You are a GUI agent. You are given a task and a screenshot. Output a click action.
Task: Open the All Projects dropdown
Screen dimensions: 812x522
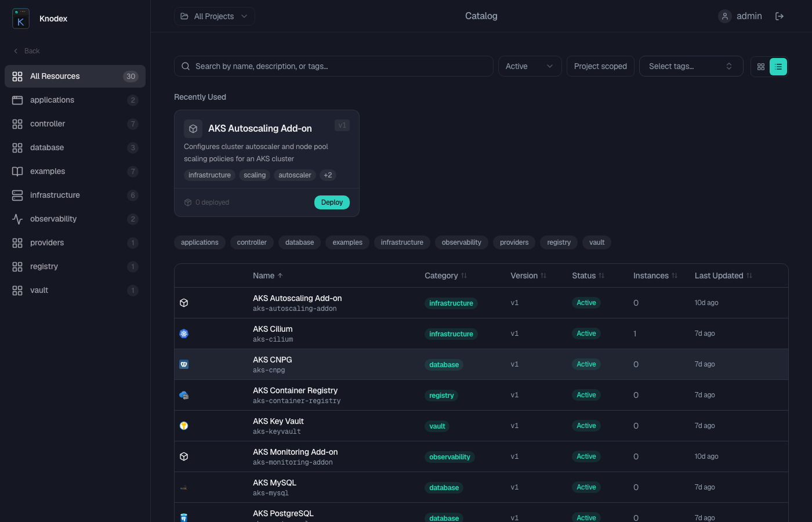click(214, 16)
